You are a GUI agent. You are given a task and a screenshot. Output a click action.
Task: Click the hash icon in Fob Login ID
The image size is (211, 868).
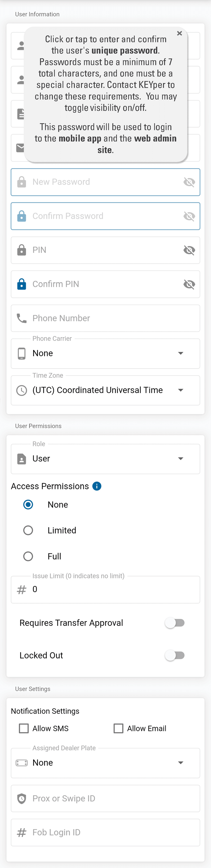[21, 833]
